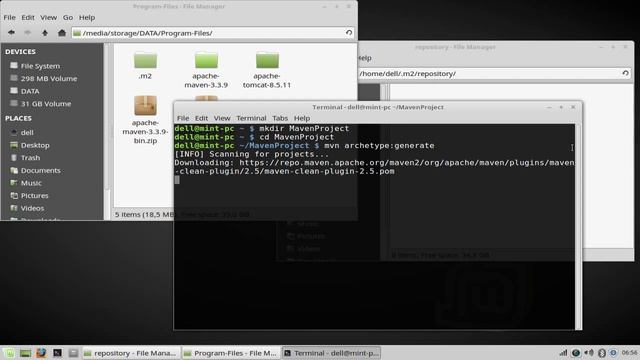Image resolution: width=640 pixels, height=360 pixels.
Task: Open file manager launcher in panel
Action: coord(73,353)
